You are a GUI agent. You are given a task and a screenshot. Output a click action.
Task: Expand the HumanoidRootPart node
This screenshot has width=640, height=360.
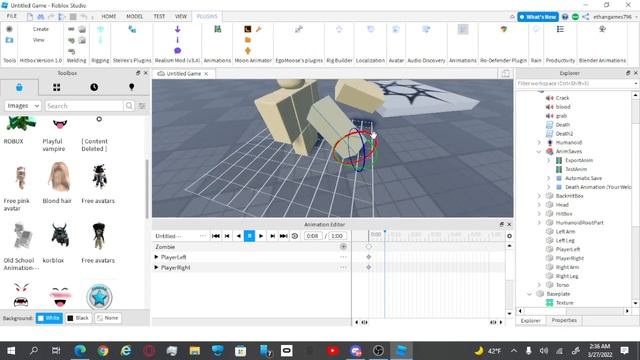539,223
